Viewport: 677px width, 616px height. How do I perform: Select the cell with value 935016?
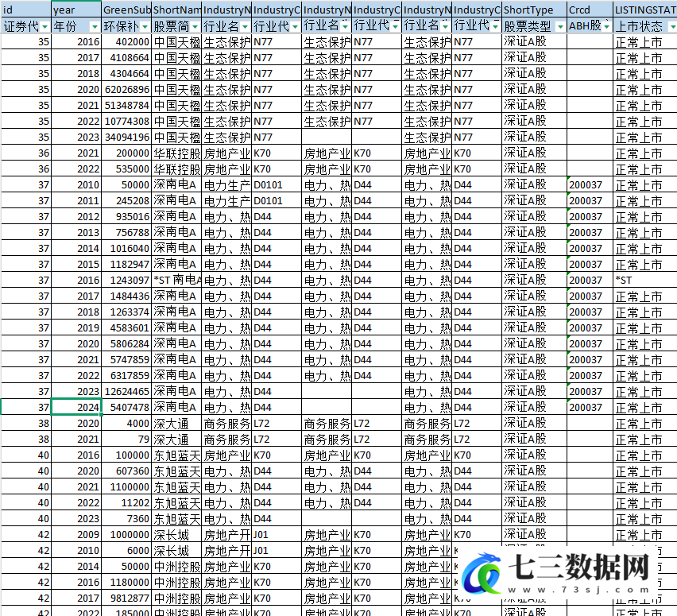click(x=126, y=216)
